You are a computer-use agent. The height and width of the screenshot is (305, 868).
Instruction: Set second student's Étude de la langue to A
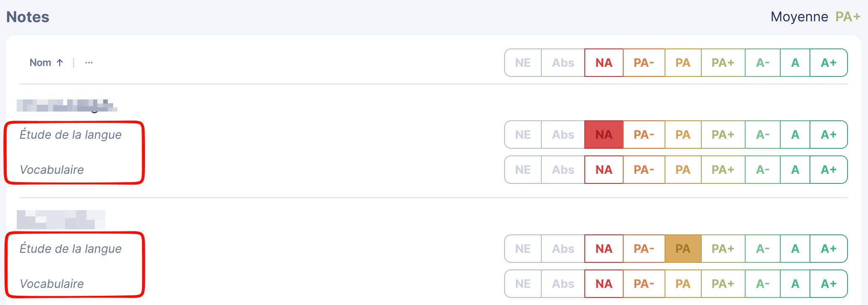click(x=795, y=249)
